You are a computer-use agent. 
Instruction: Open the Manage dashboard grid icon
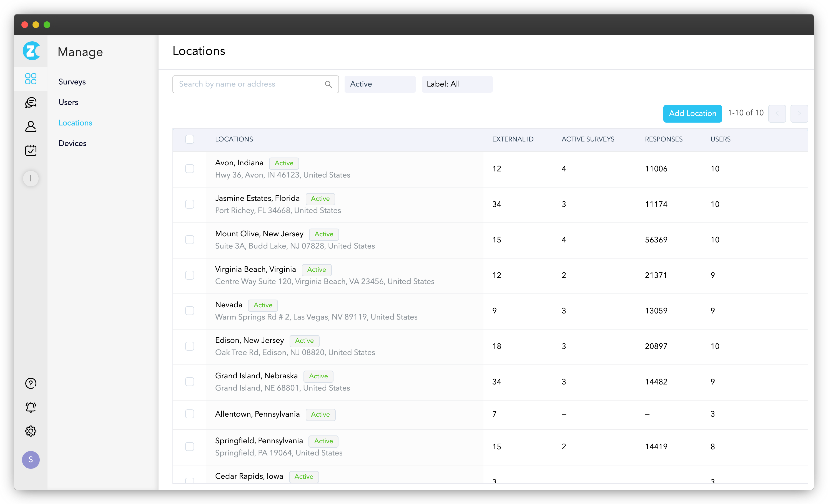point(31,79)
